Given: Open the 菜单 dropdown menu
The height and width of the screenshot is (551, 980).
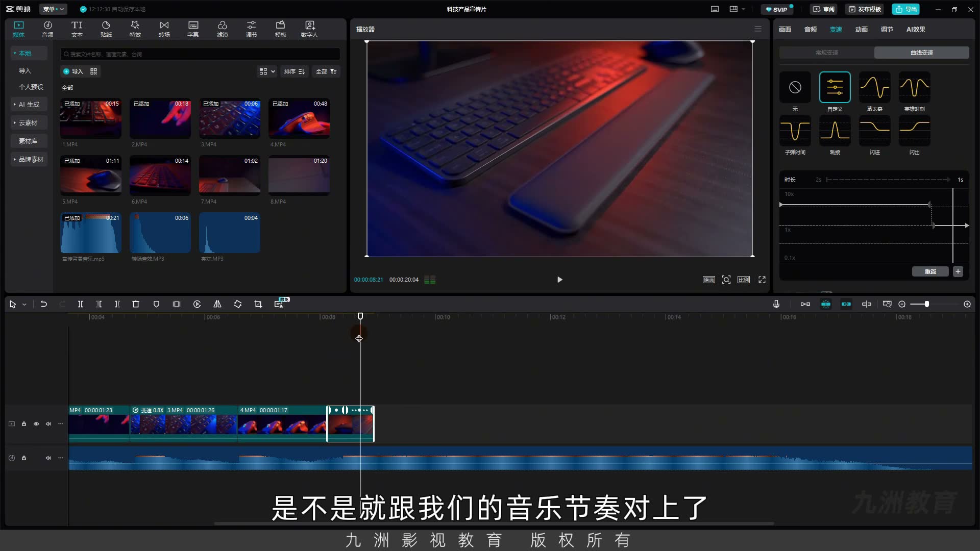Looking at the screenshot, I should (x=53, y=9).
